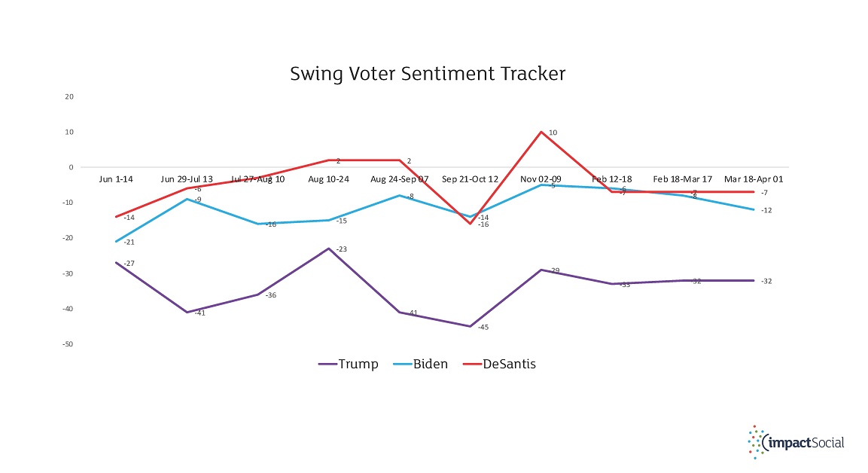Select the Sep 21-Oct 12 axis label

[470, 179]
